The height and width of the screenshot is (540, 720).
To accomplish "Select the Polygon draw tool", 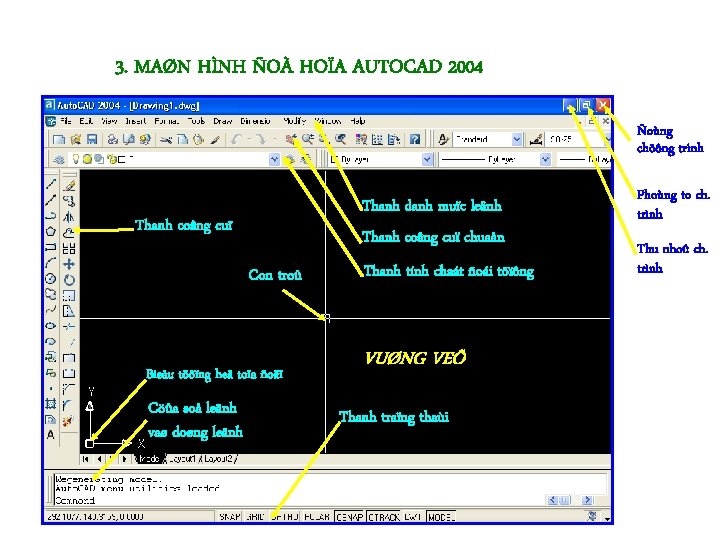I will 51,232.
